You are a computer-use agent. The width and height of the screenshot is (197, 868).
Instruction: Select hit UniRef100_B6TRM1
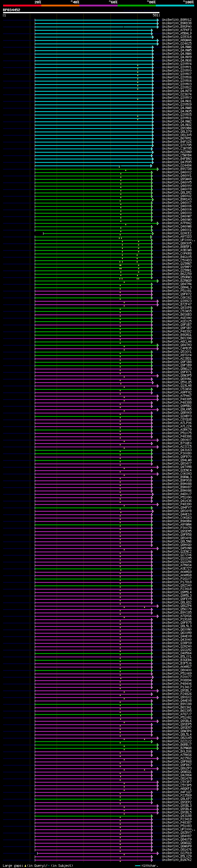tap(177, 138)
